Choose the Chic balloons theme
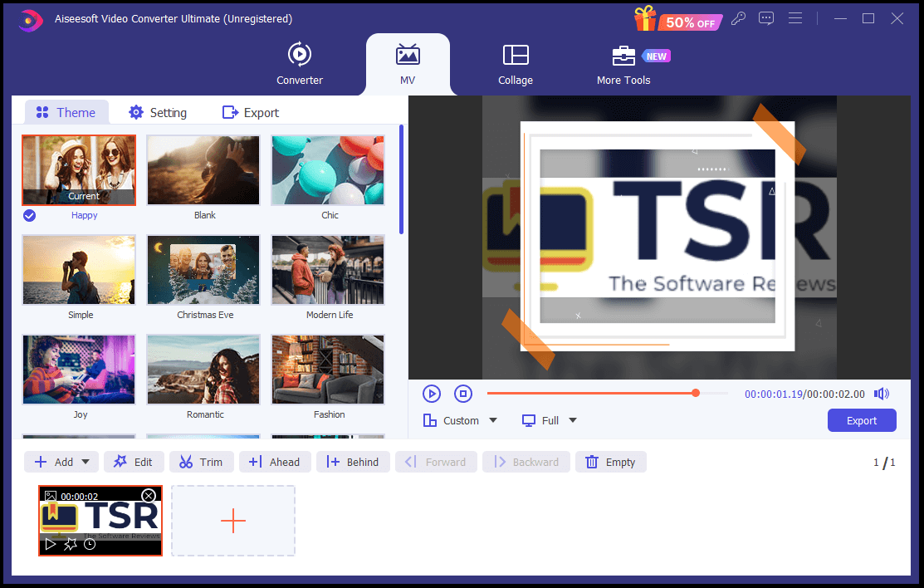Screen dimensions: 924x588 tap(328, 170)
